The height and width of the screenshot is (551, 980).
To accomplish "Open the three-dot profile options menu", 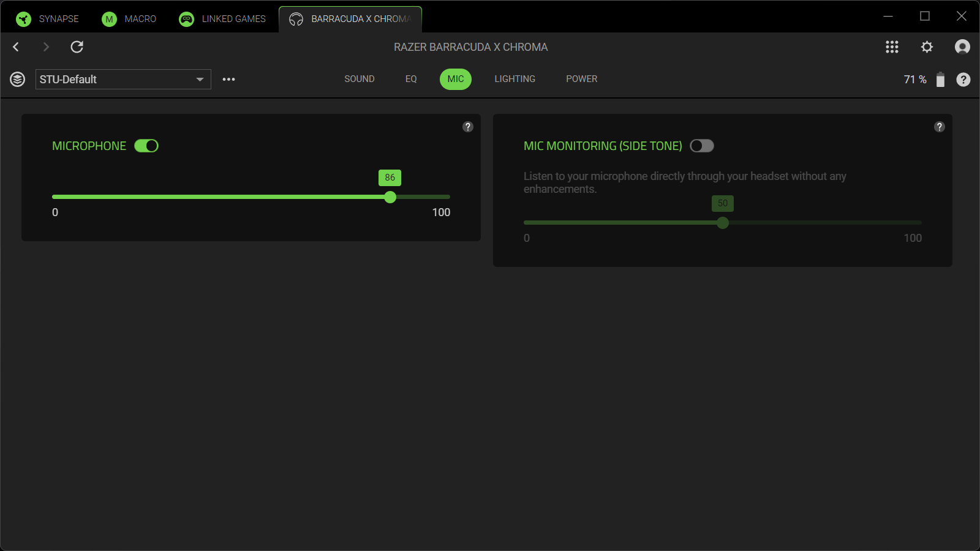I will point(228,79).
